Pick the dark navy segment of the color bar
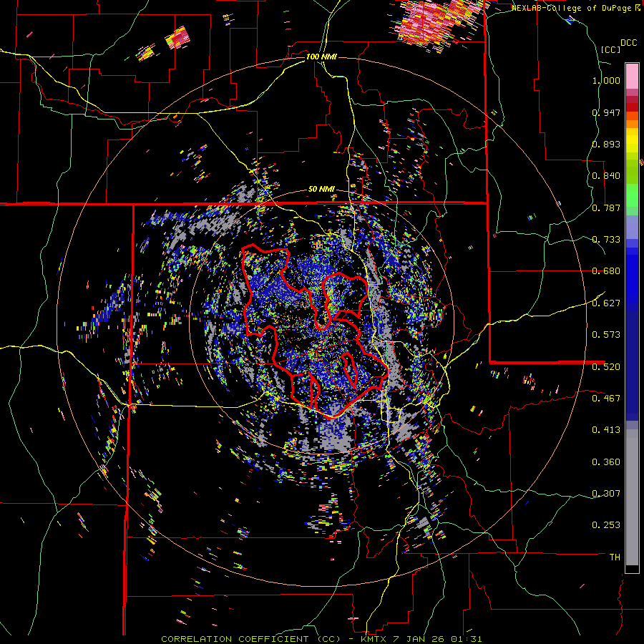644x644 pixels. point(632,366)
